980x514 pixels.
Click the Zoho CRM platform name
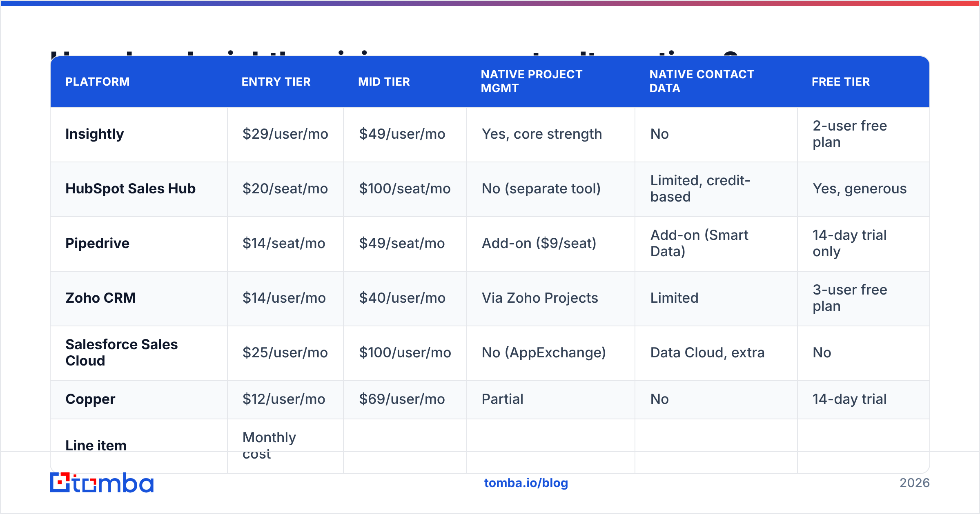click(x=100, y=298)
